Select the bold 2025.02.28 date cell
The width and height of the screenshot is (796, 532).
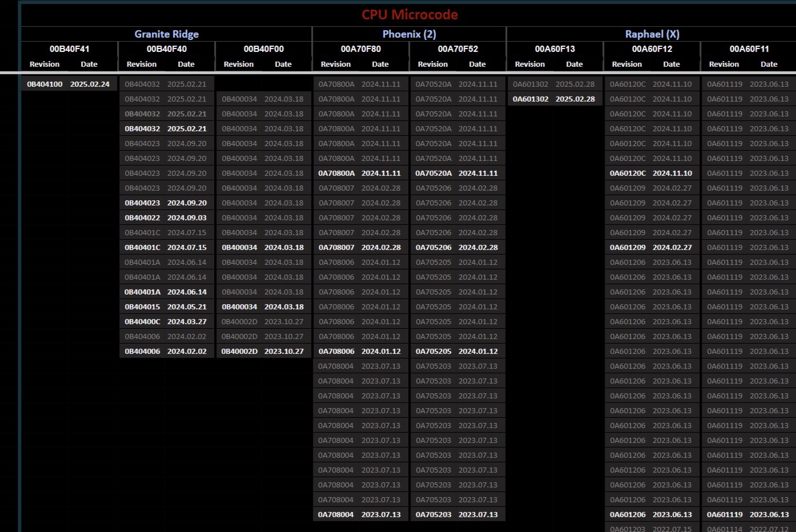click(575, 99)
